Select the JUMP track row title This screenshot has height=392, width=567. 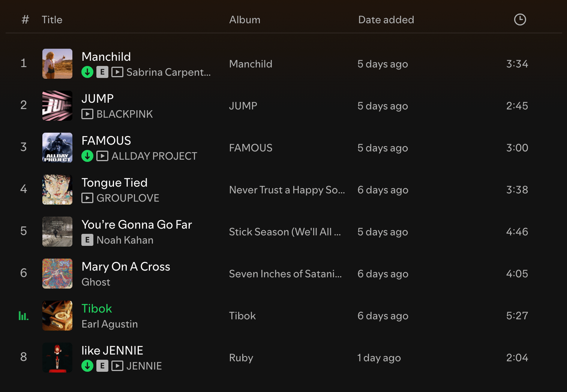tap(97, 99)
